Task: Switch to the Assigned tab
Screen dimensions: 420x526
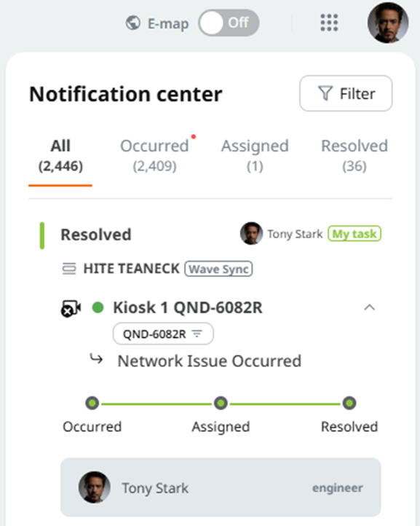Action: coord(255,156)
